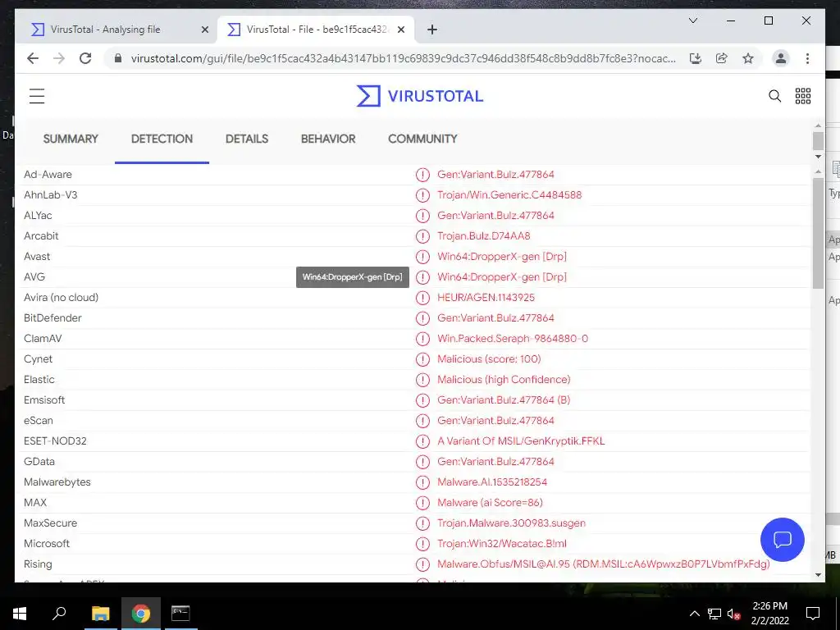The width and height of the screenshot is (840, 630).
Task: Click the alert icon in ClamAV row
Action: coord(422,339)
